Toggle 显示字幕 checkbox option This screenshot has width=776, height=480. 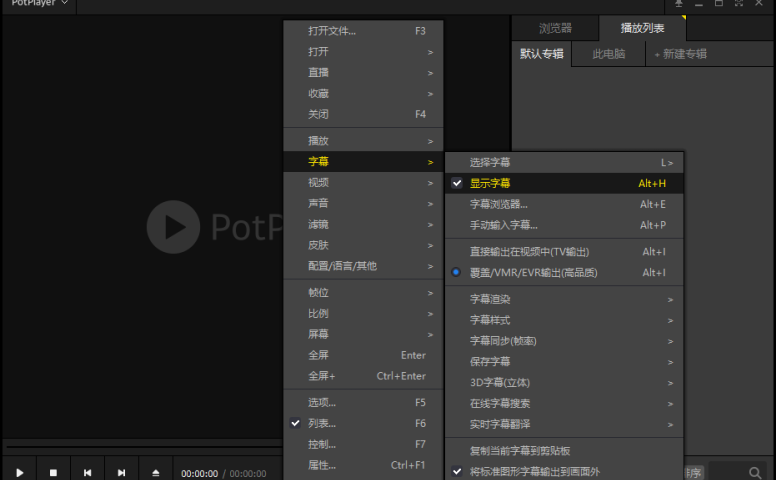click(564, 183)
